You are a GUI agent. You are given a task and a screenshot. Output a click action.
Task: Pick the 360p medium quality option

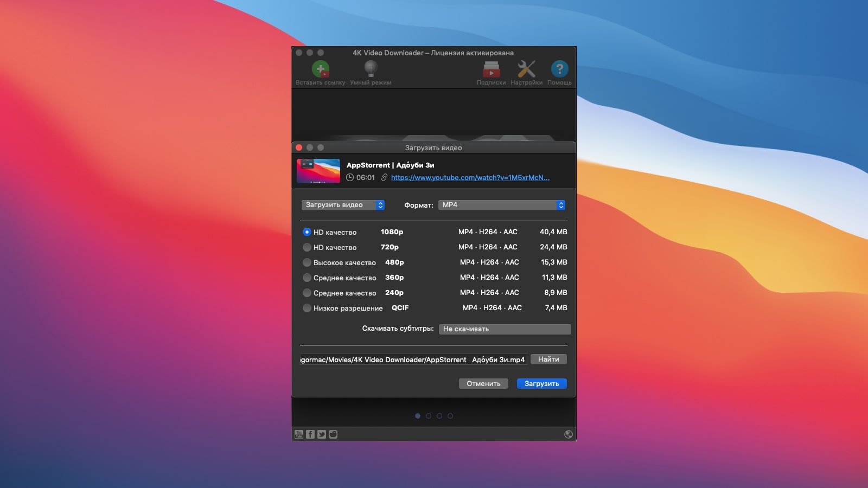pos(307,278)
